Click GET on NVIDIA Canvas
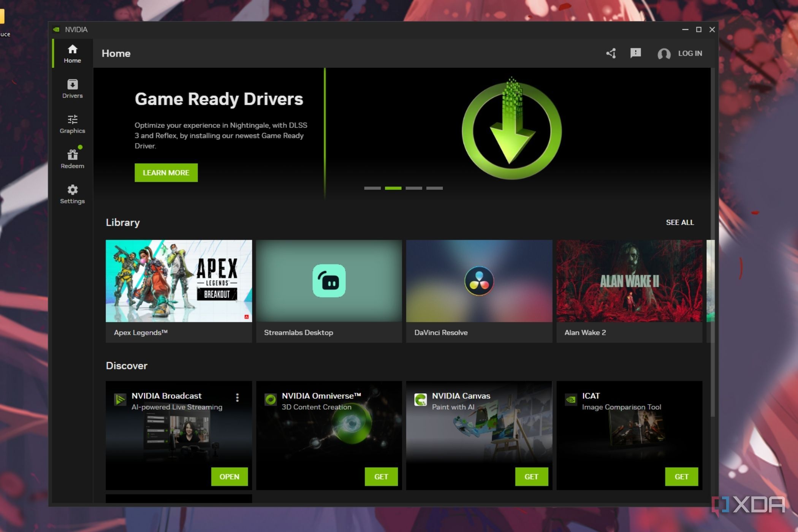Screen dimensions: 798x532 coord(532,477)
